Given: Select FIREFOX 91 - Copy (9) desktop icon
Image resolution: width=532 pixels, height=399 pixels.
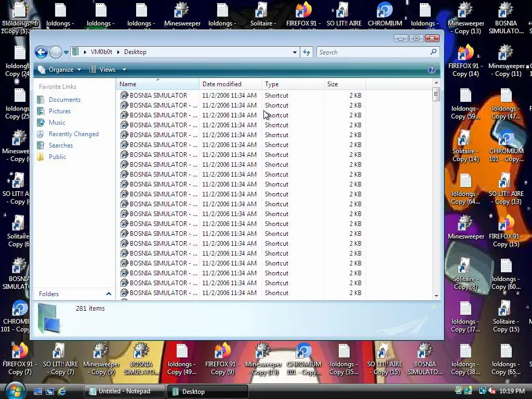Looking at the screenshot, I should click(x=222, y=360).
